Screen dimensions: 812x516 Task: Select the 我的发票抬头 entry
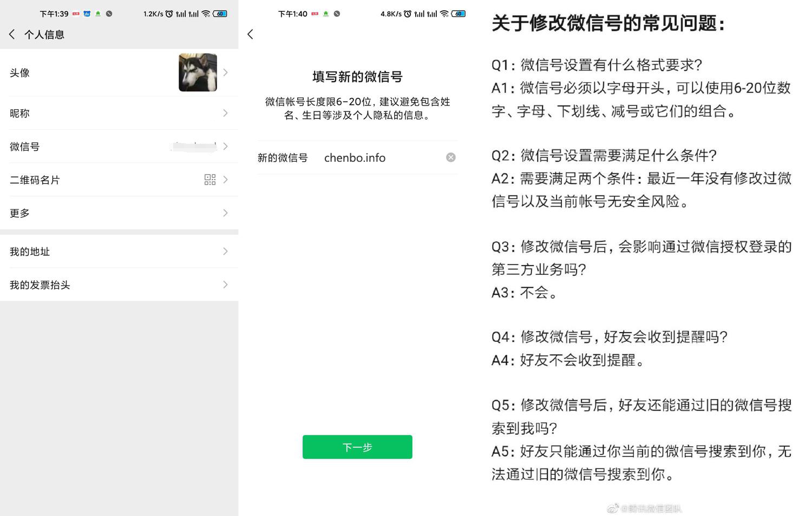(x=119, y=285)
